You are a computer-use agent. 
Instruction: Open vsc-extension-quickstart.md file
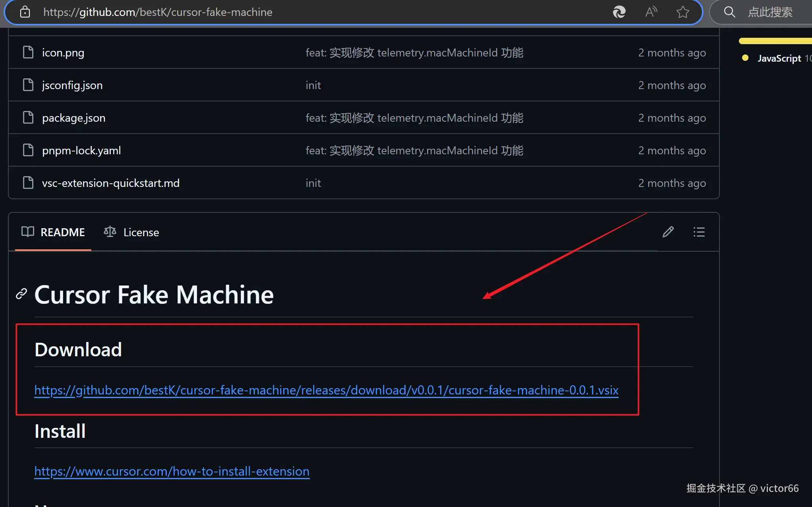click(111, 183)
